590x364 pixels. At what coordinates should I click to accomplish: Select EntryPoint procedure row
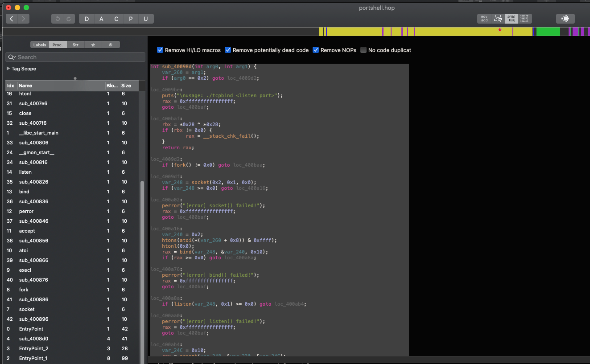click(72, 329)
